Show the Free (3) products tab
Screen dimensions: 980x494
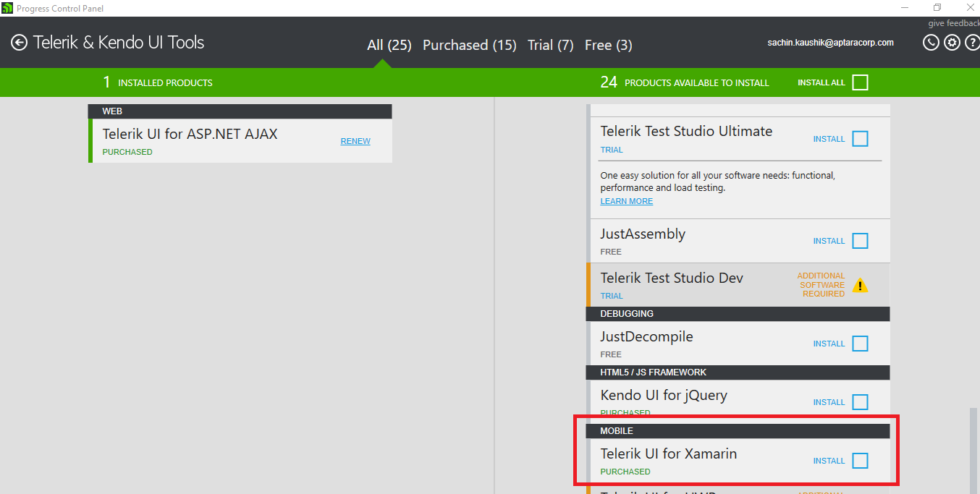[608, 45]
